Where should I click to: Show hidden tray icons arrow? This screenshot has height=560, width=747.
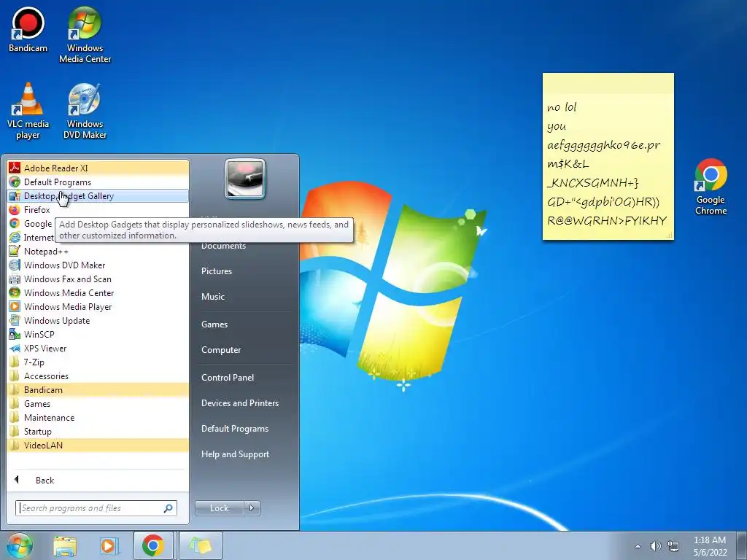(x=638, y=546)
